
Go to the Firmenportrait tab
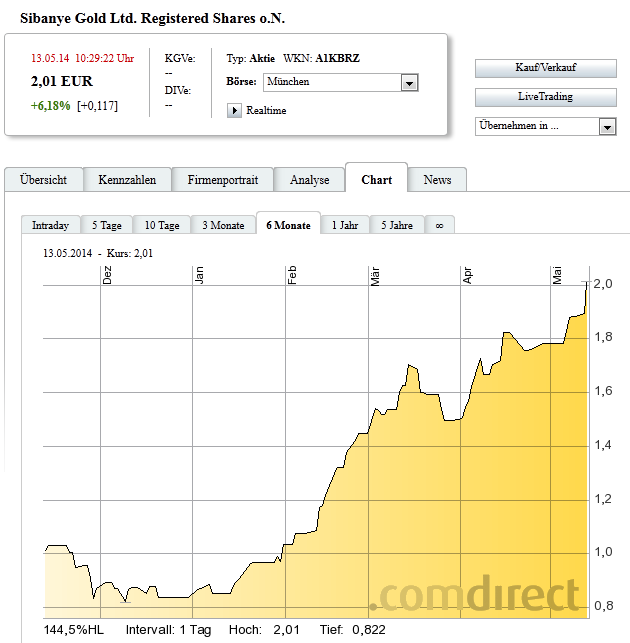pos(222,180)
